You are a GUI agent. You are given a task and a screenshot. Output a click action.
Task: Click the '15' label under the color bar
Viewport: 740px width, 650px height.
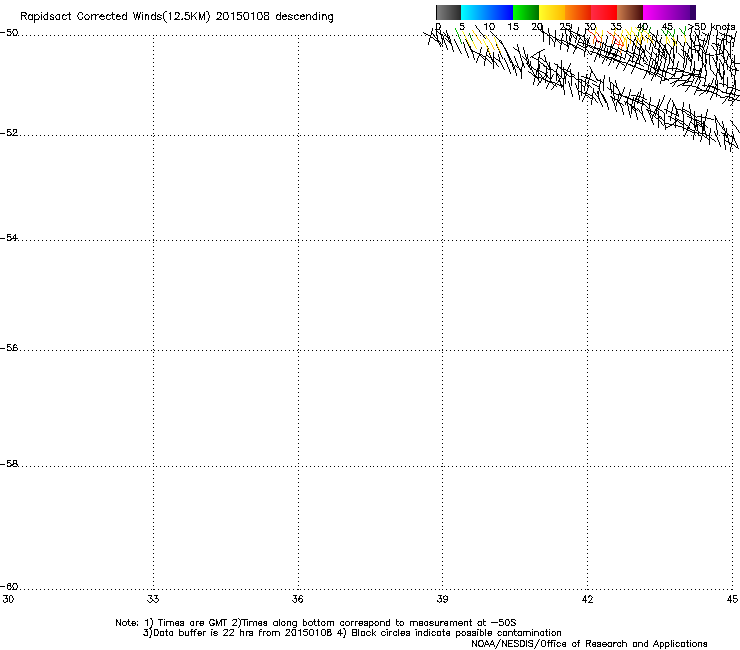[x=513, y=26]
